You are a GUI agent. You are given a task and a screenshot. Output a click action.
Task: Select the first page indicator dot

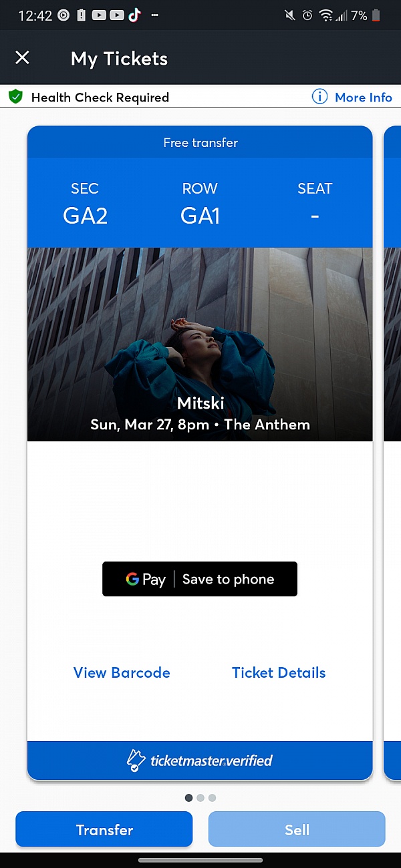188,797
